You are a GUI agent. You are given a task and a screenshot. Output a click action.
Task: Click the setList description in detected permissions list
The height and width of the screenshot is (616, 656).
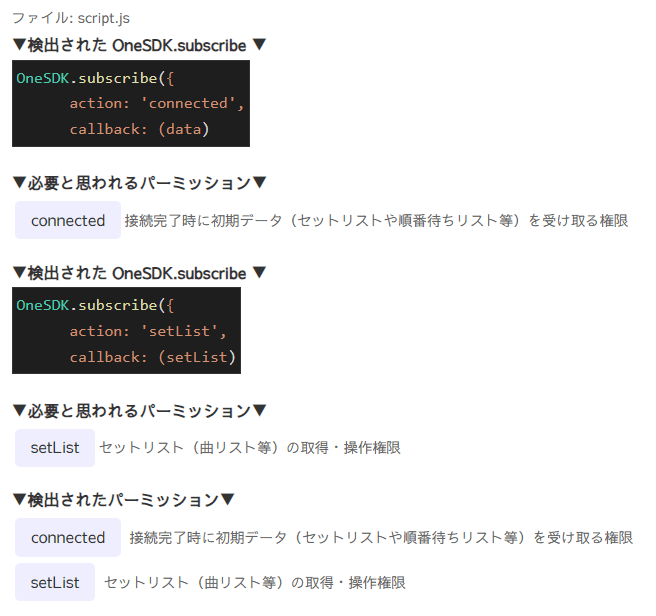click(255, 582)
